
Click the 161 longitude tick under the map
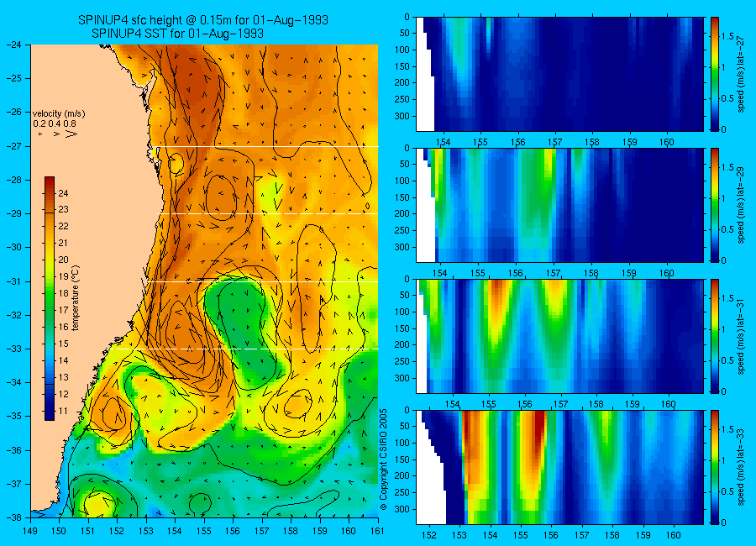(377, 531)
